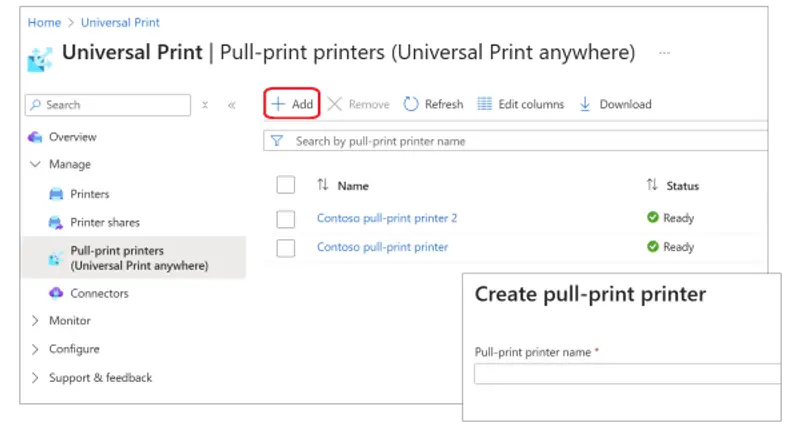The width and height of the screenshot is (800, 427).
Task: Click the filter funnel icon
Action: point(277,141)
